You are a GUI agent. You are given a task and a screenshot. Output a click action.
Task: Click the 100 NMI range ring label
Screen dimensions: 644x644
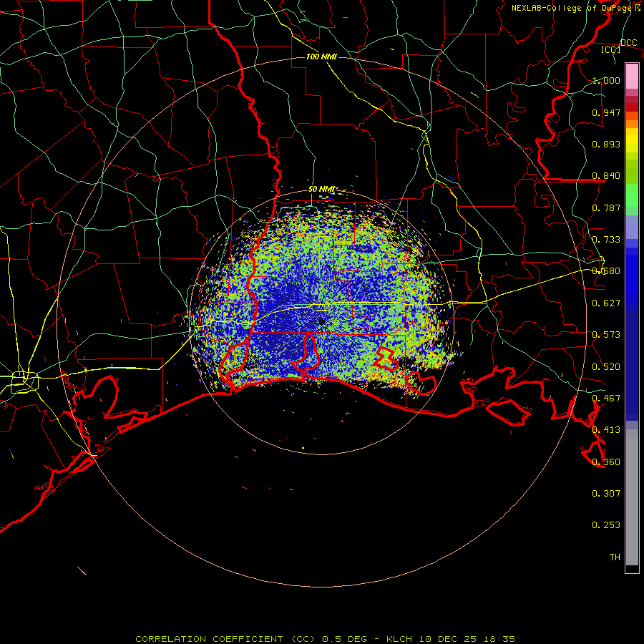pyautogui.click(x=321, y=57)
